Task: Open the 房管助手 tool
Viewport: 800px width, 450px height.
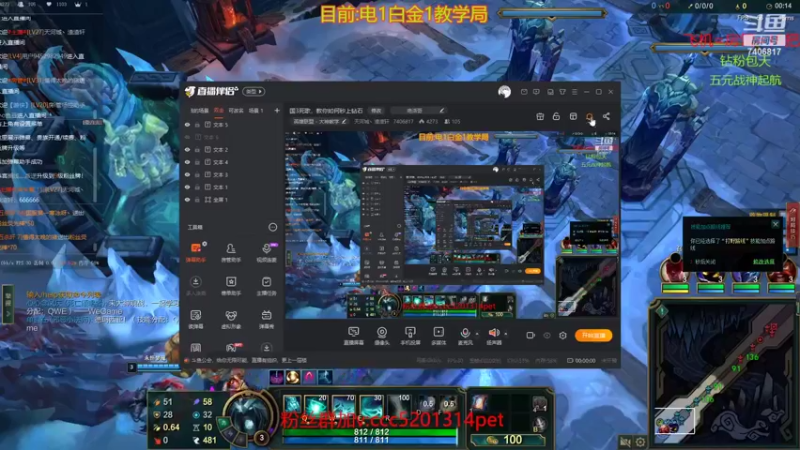Action: tap(231, 252)
